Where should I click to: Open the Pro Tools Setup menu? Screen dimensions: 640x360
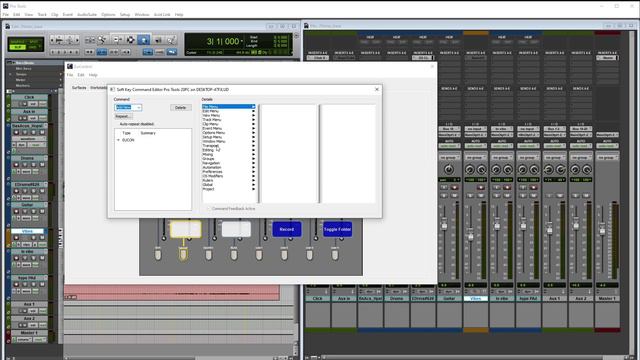125,15
